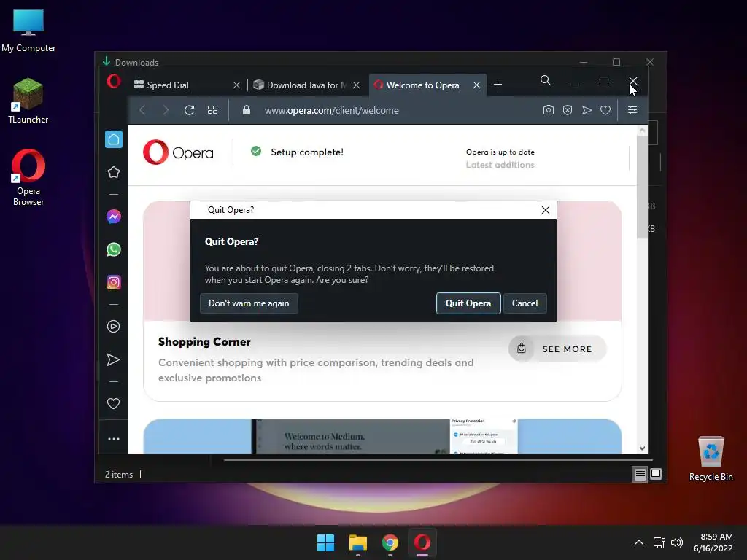The width and height of the screenshot is (747, 560).
Task: Open Facebook Messenger in sidebar
Action: pos(113,217)
